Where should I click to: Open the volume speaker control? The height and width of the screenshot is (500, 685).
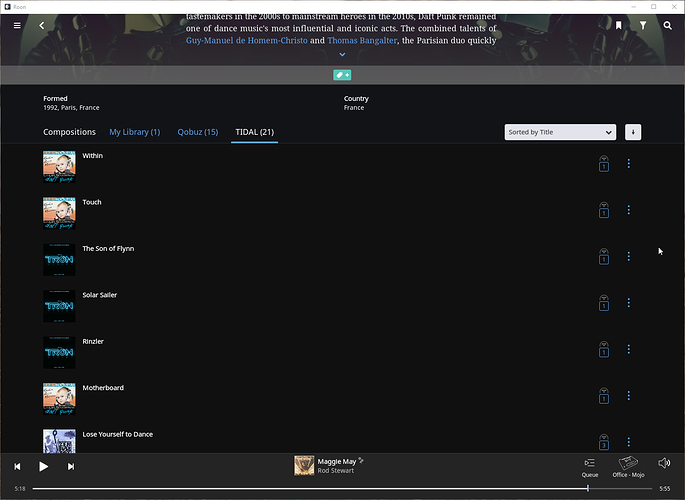(664, 463)
